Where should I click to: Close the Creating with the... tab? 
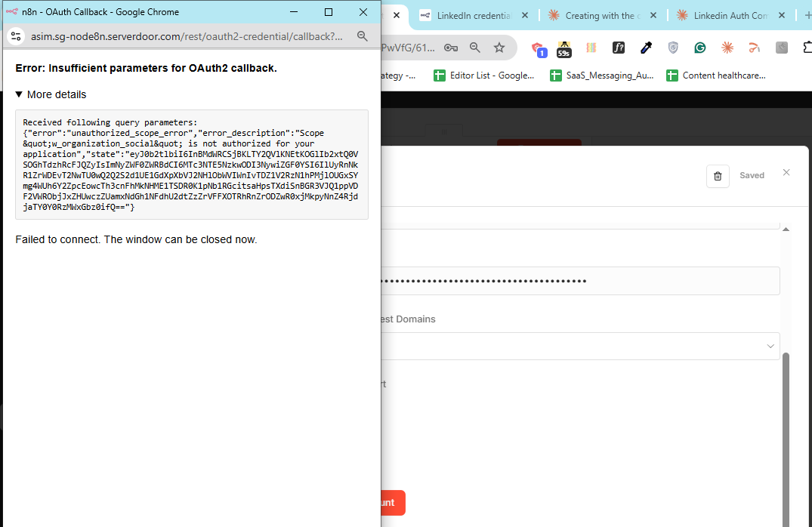coord(653,16)
